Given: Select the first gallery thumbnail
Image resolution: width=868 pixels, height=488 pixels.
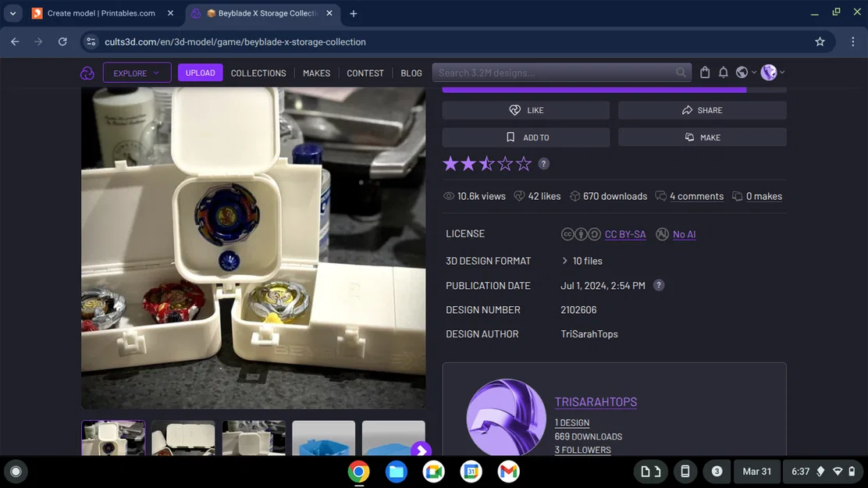Looking at the screenshot, I should tap(113, 437).
